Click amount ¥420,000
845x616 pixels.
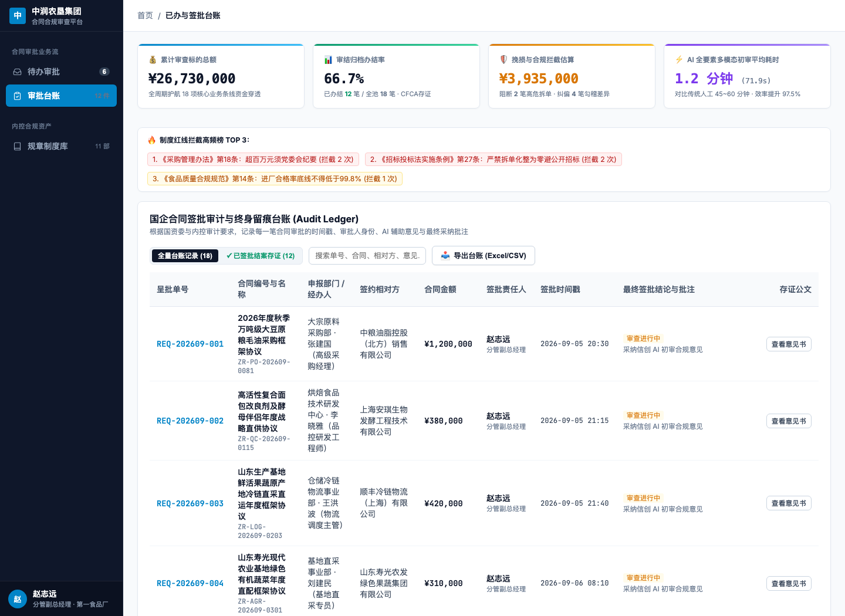[x=444, y=504]
